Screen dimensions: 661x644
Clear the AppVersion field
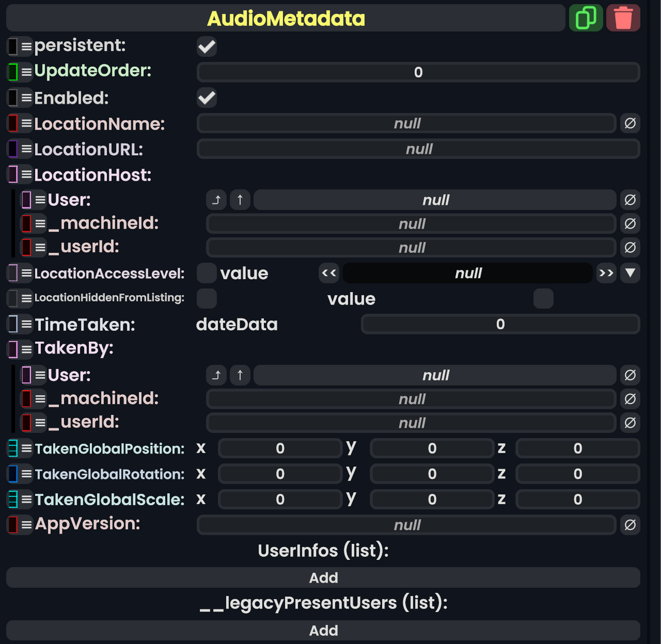coord(630,525)
